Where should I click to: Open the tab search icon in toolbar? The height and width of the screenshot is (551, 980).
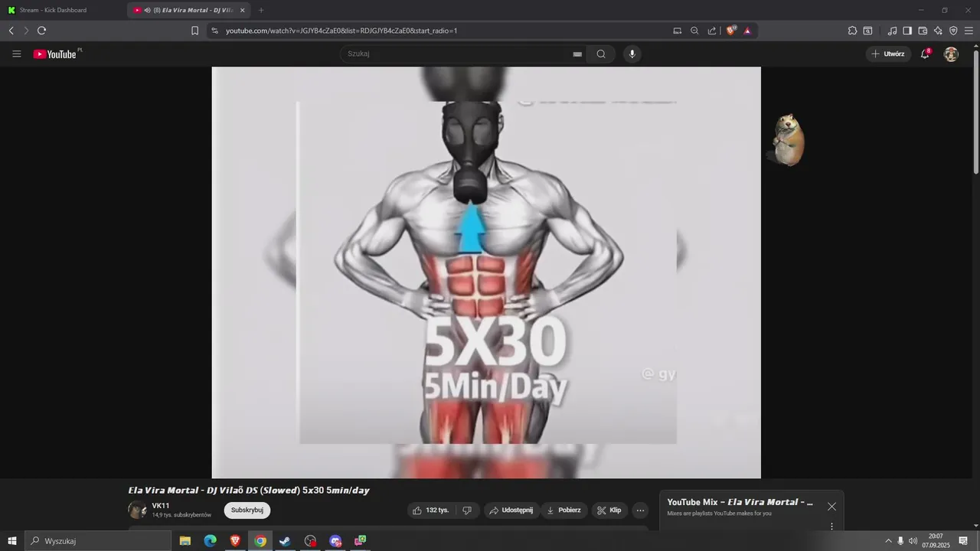pos(867,31)
